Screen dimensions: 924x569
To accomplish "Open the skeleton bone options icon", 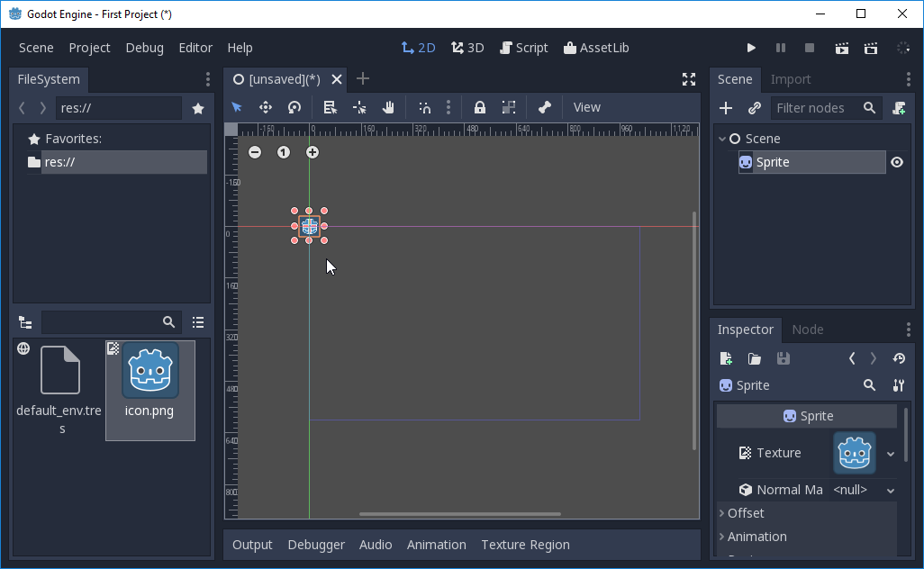I will (544, 107).
